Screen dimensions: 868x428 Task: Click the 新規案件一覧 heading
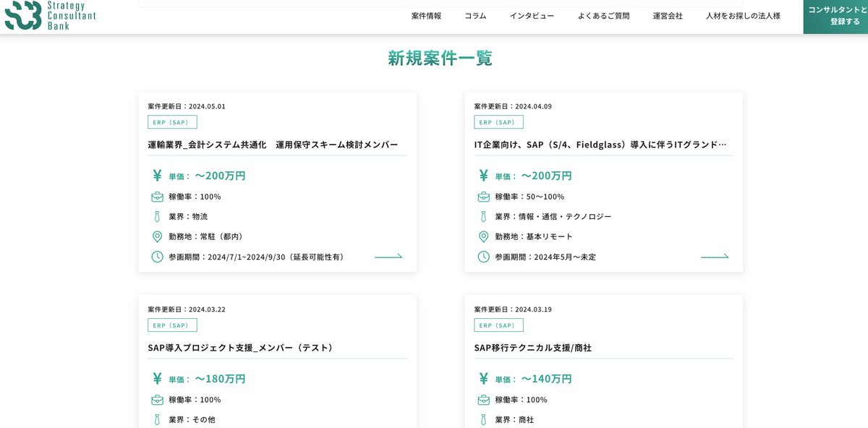click(x=440, y=58)
